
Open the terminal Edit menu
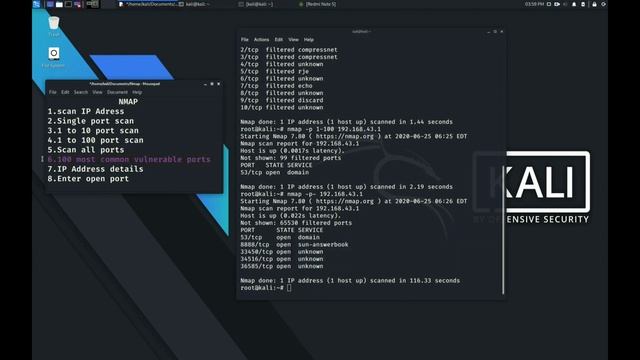(278, 40)
